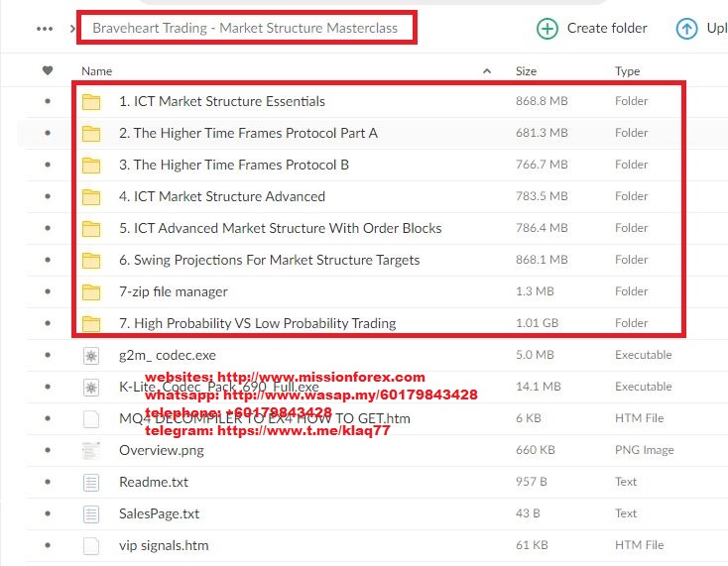Select Readme.txt file name

tap(154, 482)
